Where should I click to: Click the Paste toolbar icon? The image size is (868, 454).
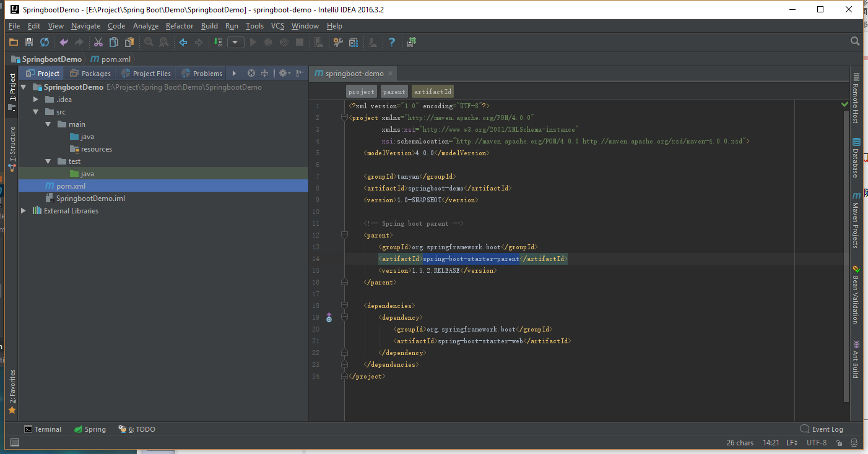pos(129,42)
